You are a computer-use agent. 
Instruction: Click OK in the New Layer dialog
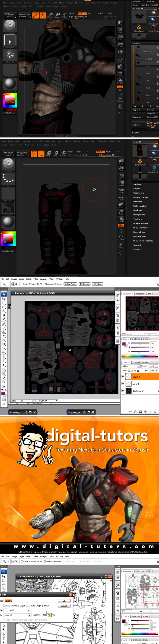pos(64,601)
